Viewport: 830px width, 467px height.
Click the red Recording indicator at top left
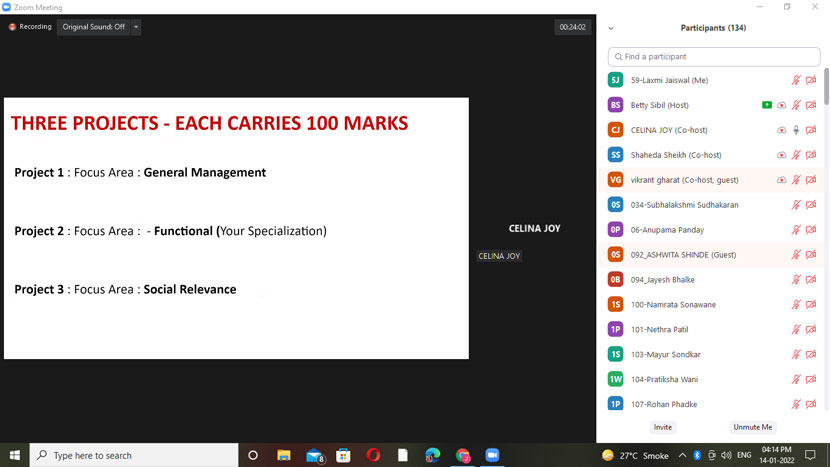[29, 27]
